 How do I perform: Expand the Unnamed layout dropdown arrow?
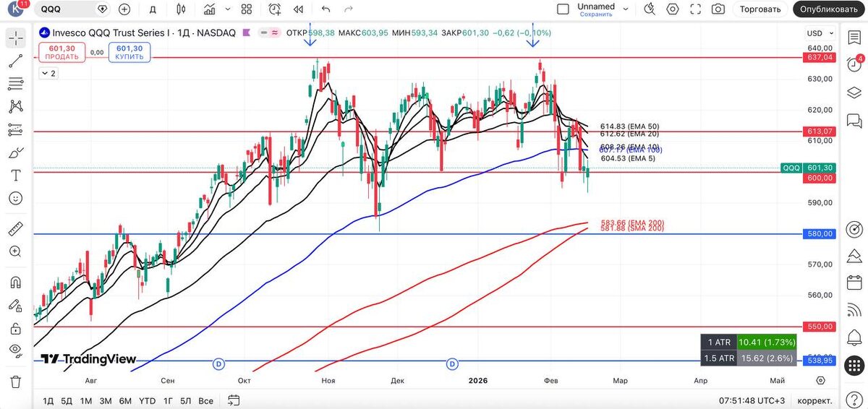(x=625, y=9)
